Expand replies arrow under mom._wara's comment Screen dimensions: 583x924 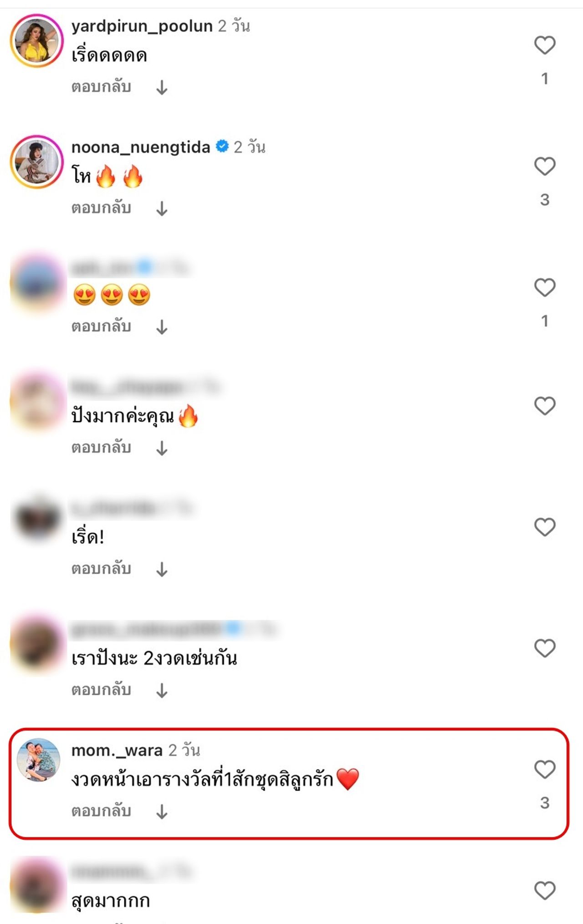[162, 812]
